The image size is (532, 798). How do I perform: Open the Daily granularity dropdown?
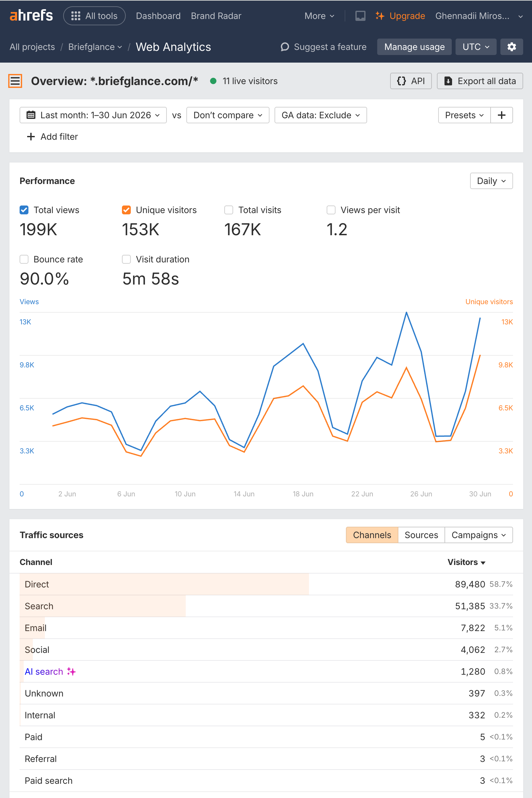tap(491, 181)
